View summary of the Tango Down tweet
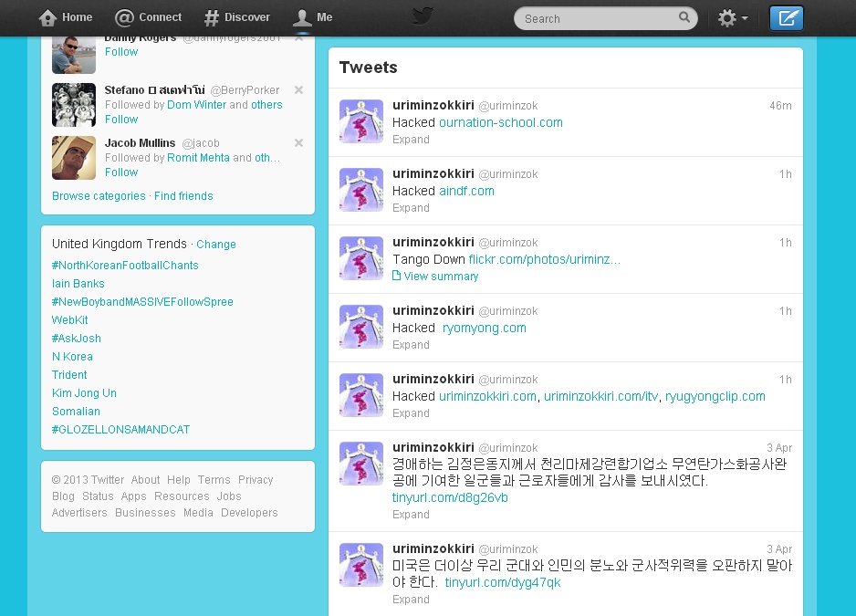 [x=441, y=277]
